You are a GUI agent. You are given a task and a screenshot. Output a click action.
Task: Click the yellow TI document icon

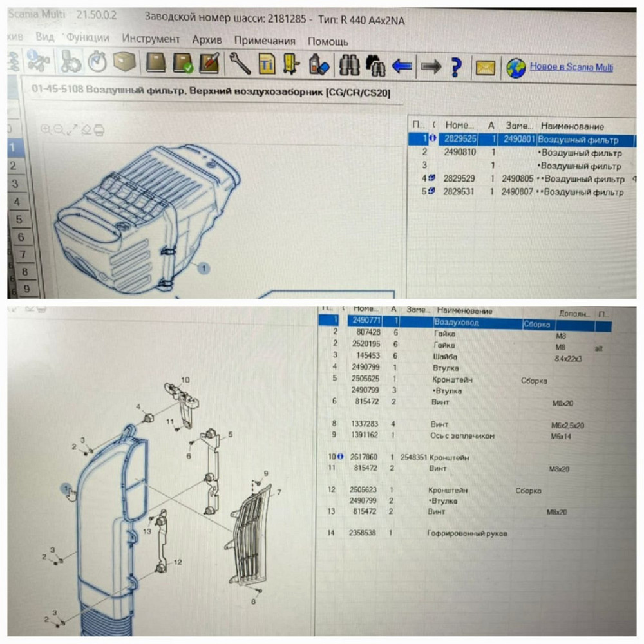(266, 64)
